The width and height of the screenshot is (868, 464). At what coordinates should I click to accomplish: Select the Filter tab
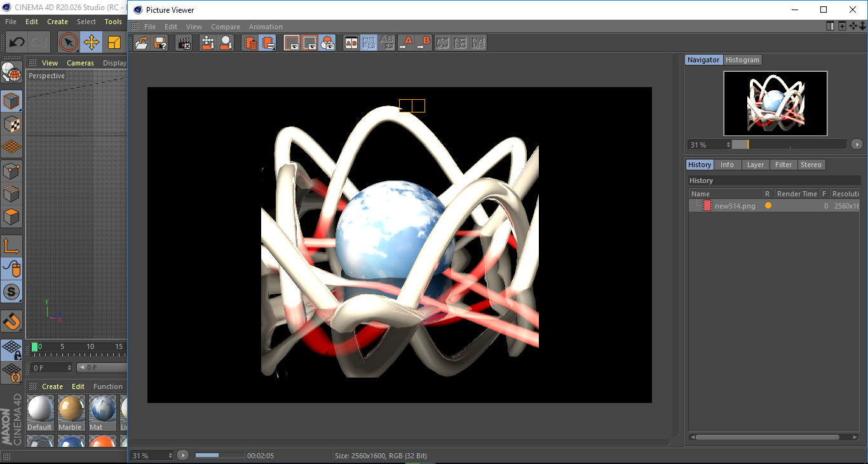783,165
